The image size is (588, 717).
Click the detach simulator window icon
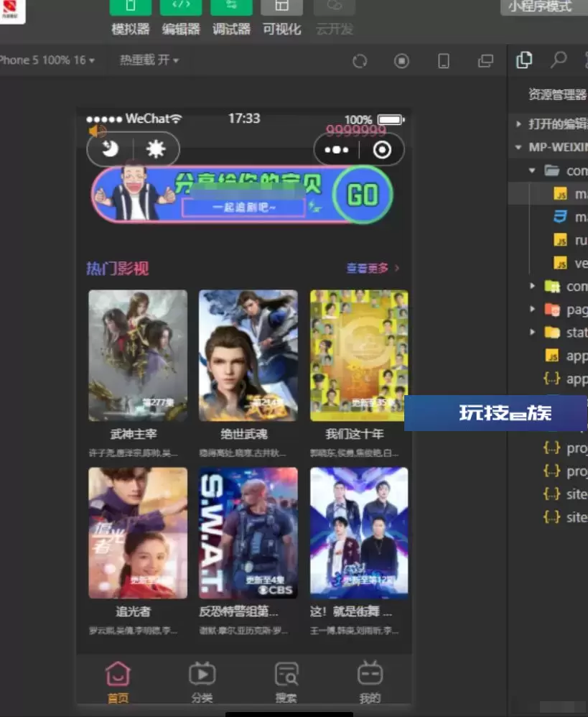pyautogui.click(x=485, y=61)
